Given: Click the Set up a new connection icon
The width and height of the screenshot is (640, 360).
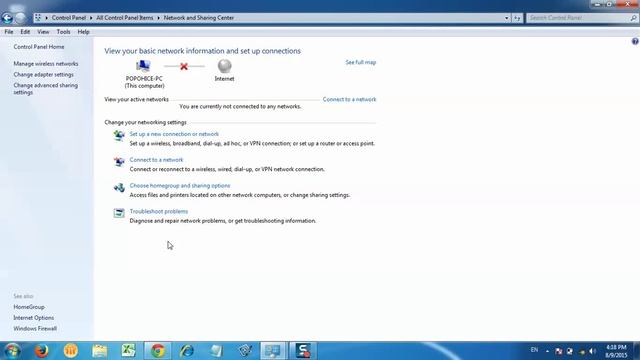Looking at the screenshot, I should pos(119,136).
